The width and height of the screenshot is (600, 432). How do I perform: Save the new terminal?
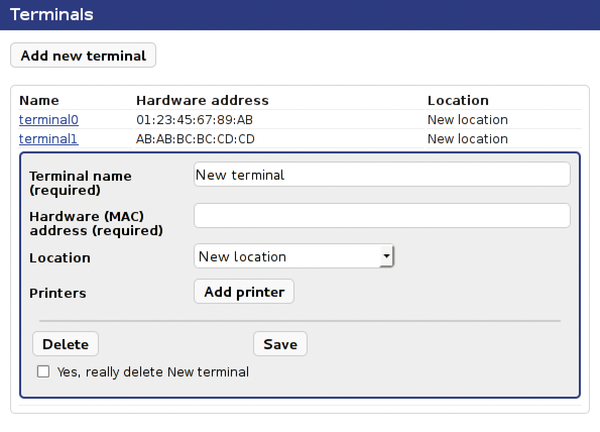click(x=280, y=344)
